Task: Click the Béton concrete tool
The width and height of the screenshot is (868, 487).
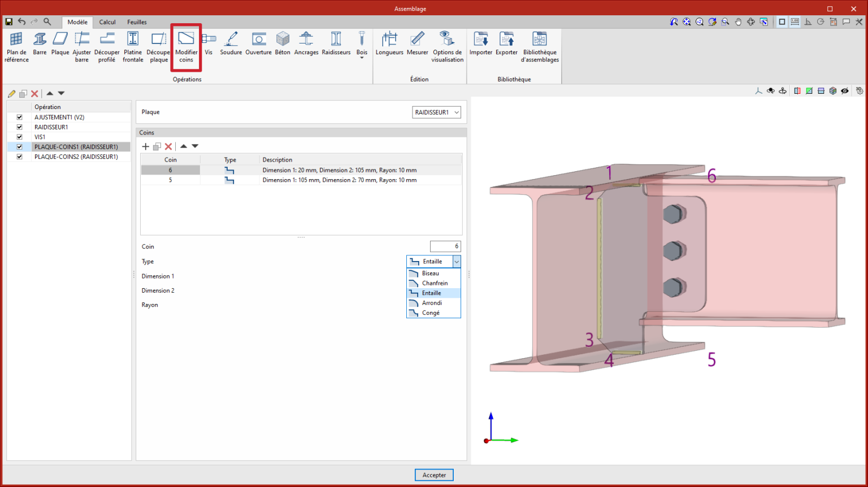Action: [x=283, y=44]
